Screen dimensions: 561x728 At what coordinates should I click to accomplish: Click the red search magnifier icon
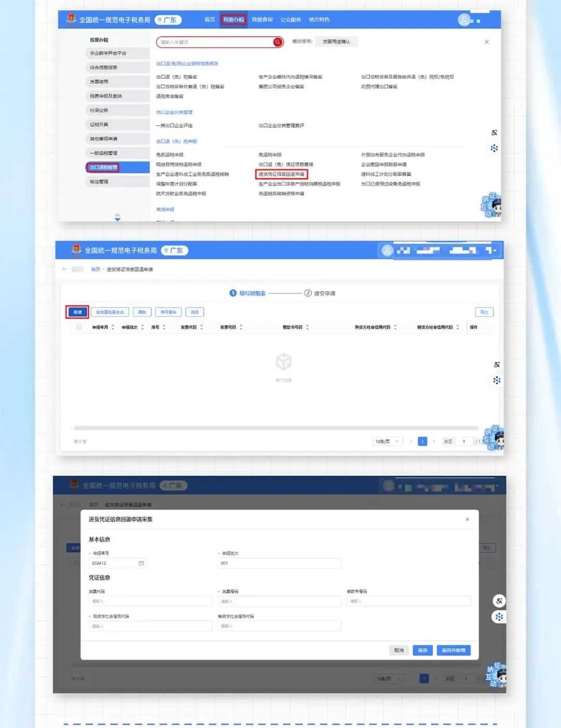click(278, 42)
